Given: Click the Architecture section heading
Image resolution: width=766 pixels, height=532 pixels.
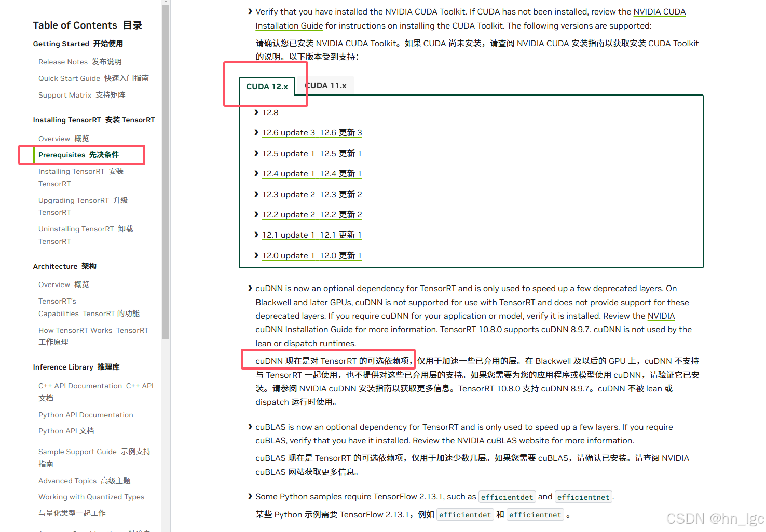Looking at the screenshot, I should tap(65, 266).
